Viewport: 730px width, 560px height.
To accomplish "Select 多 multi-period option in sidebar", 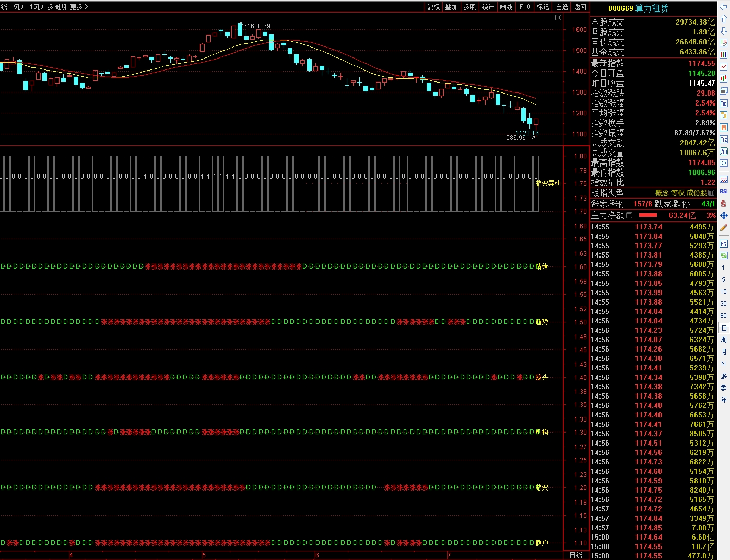I will click(x=723, y=376).
